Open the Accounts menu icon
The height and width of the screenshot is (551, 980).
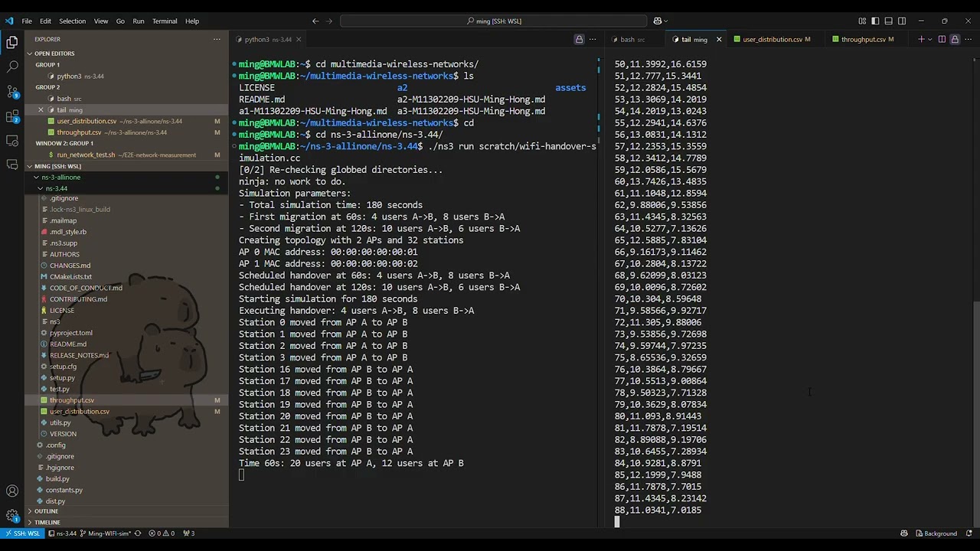pyautogui.click(x=12, y=491)
